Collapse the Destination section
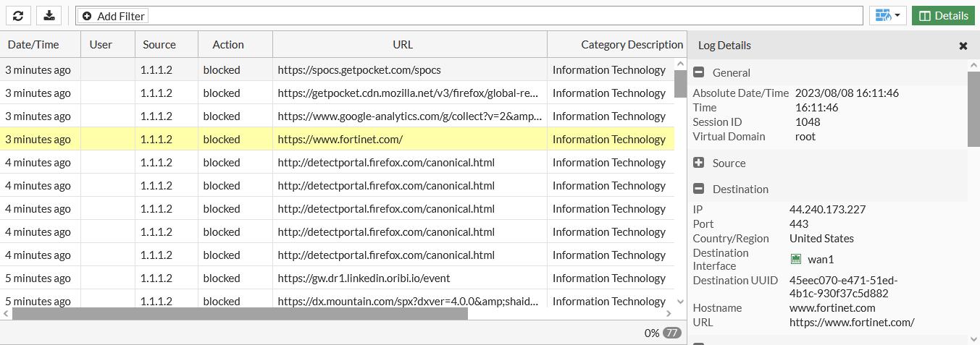 (699, 189)
